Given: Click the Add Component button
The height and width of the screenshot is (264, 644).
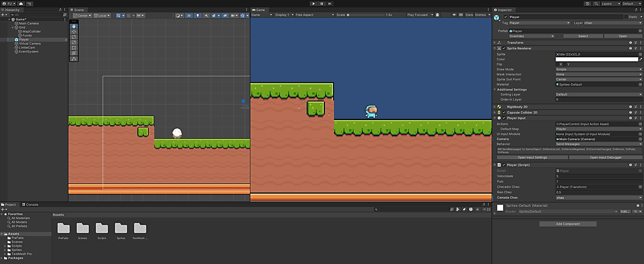Looking at the screenshot, I should 568,224.
